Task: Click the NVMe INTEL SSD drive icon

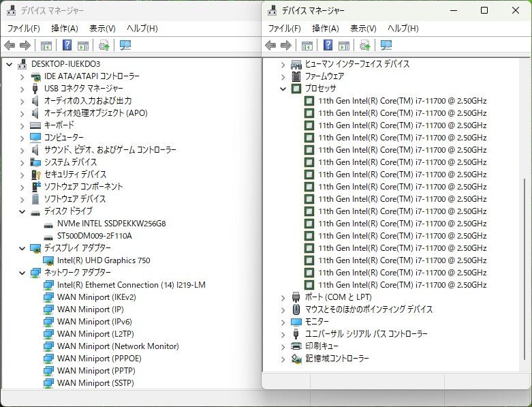Action: 48,224
